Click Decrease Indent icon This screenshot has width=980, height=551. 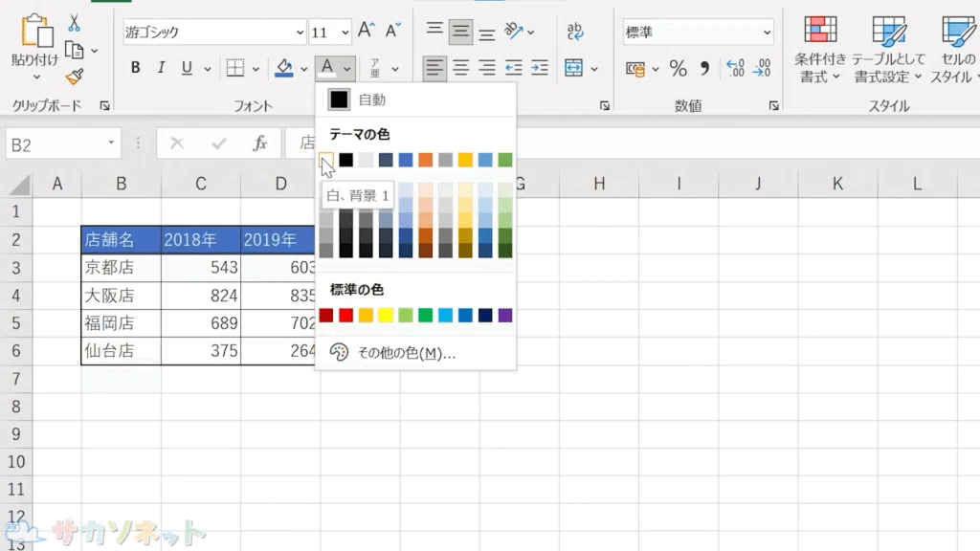point(514,68)
